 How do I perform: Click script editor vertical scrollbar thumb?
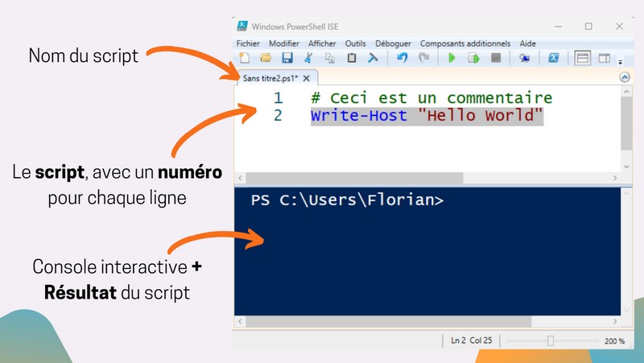(626, 124)
